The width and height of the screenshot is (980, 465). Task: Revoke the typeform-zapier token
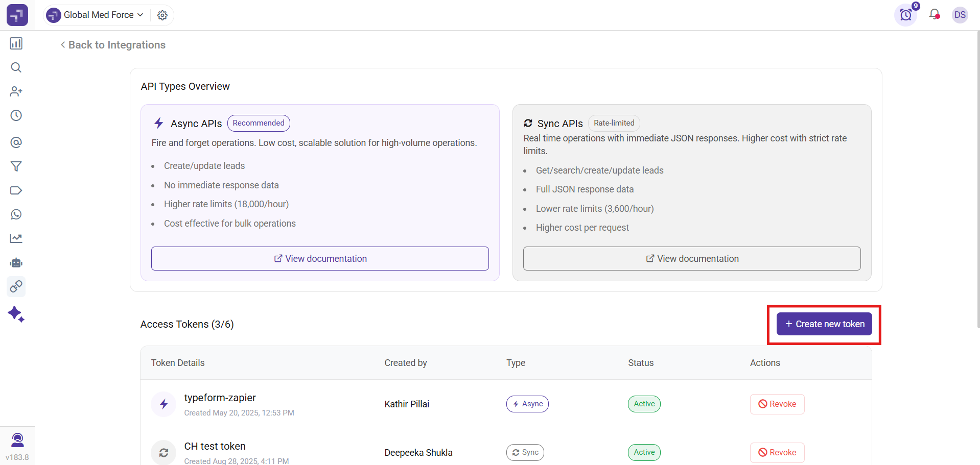coord(777,404)
